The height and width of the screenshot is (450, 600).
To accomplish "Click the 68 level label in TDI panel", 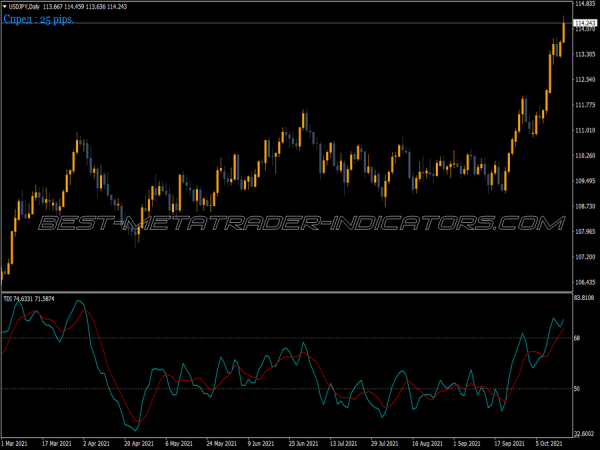I will 577,338.
